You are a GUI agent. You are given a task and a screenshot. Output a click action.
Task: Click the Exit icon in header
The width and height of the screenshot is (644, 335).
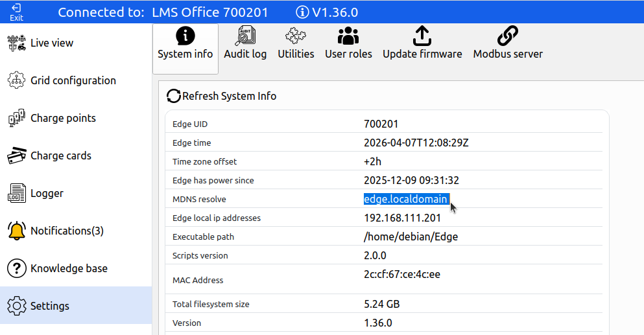pyautogui.click(x=16, y=8)
